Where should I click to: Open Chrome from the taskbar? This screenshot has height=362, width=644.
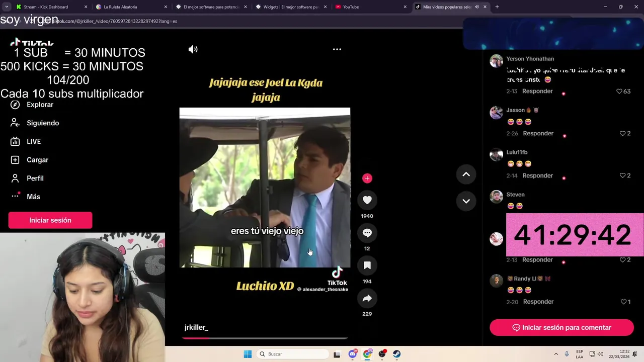pos(367,354)
